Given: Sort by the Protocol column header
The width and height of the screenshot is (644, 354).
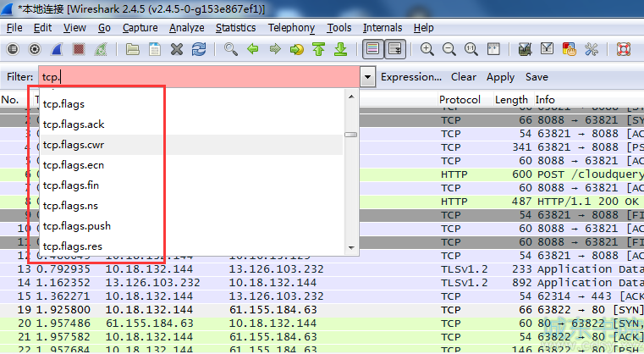Looking at the screenshot, I should tap(460, 99).
